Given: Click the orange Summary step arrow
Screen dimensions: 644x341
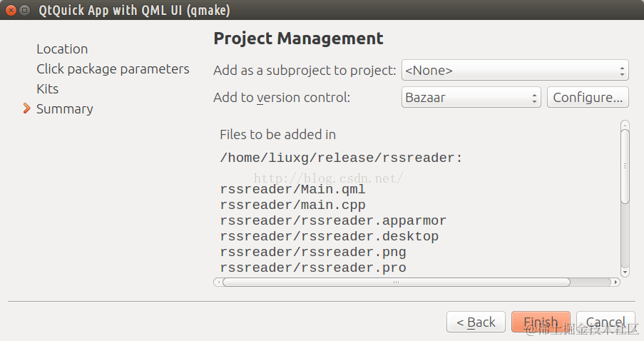Looking at the screenshot, I should 26,108.
